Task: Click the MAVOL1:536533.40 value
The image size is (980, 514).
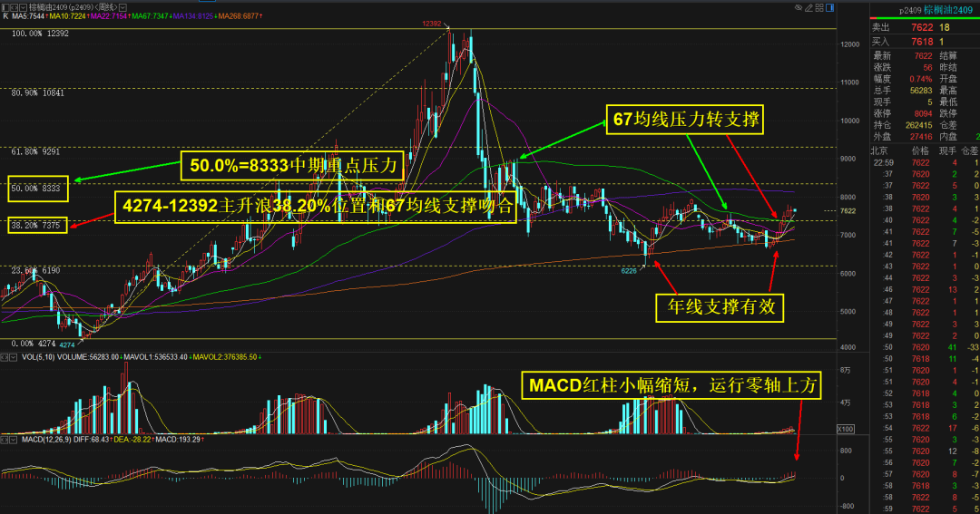Action: [154, 357]
